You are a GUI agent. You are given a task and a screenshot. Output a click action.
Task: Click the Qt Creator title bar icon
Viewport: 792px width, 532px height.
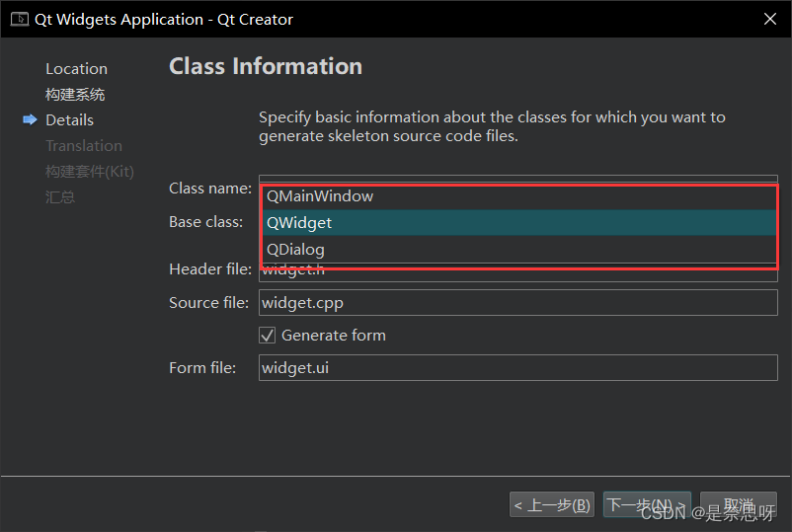(20, 19)
